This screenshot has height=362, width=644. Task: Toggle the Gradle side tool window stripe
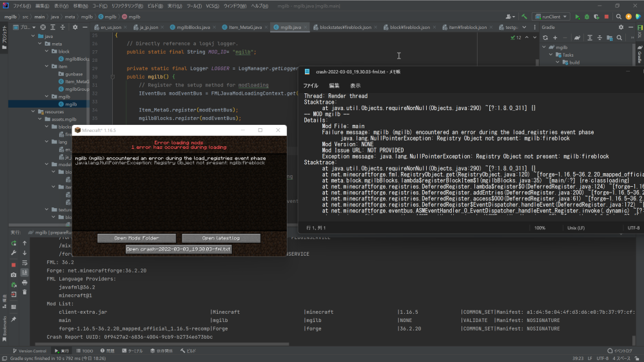640,53
